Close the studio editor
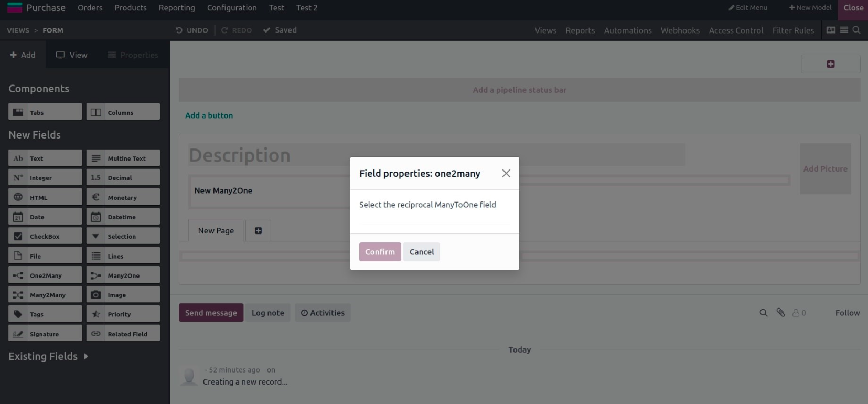 coord(853,8)
